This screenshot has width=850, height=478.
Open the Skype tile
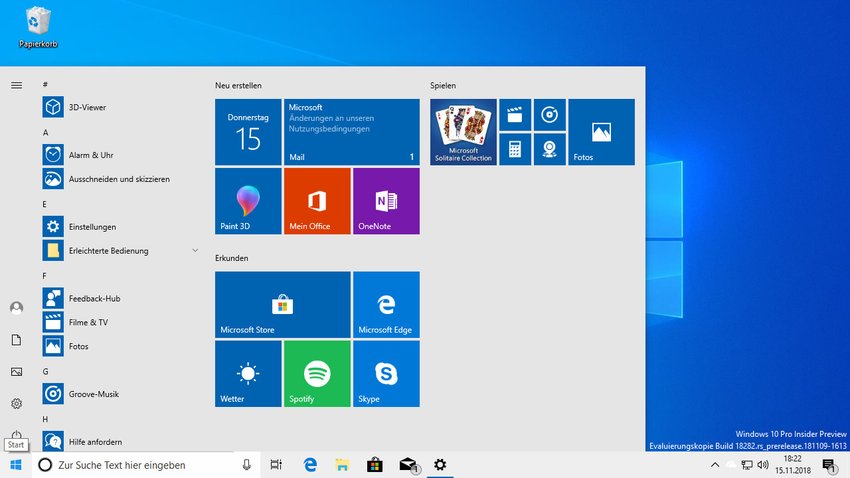click(x=386, y=373)
